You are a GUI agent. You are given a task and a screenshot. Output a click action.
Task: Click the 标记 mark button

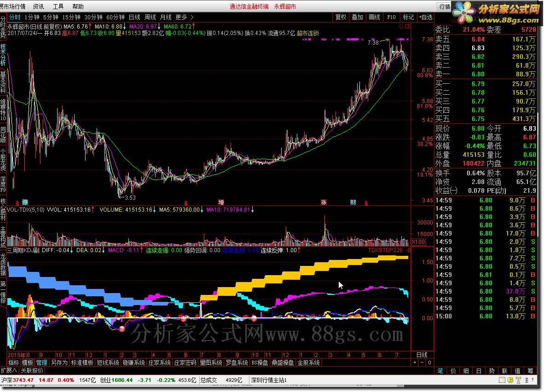coord(408,17)
